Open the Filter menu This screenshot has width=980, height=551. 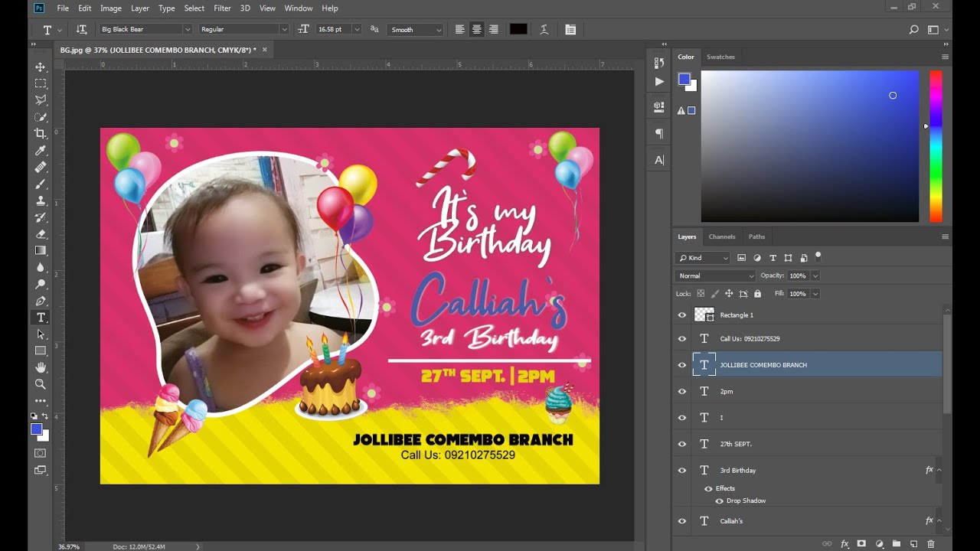tap(222, 8)
